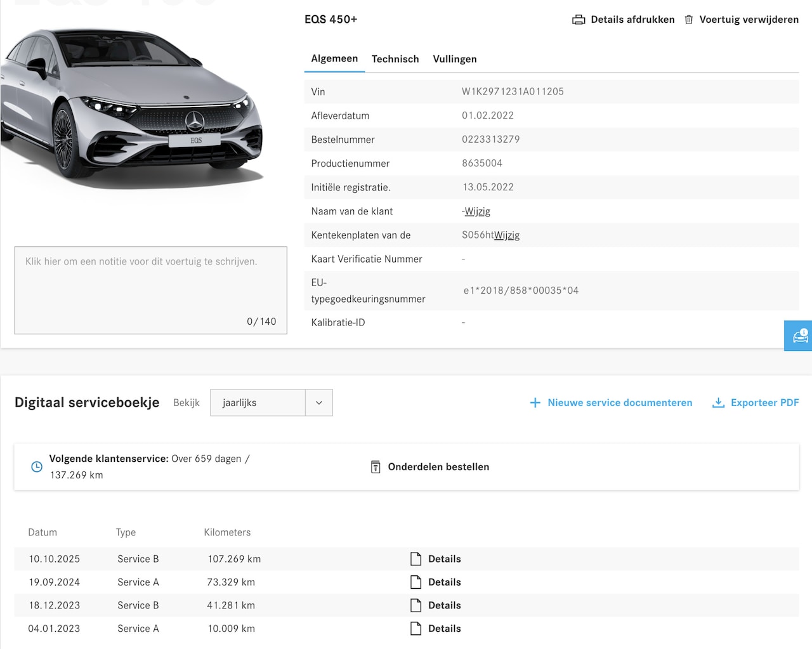Switch to the Vullingen tab
The image size is (812, 649).
pyautogui.click(x=454, y=59)
